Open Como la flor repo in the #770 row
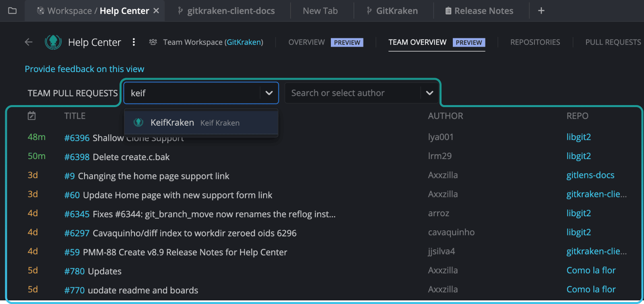This screenshot has height=304, width=644. click(x=591, y=289)
